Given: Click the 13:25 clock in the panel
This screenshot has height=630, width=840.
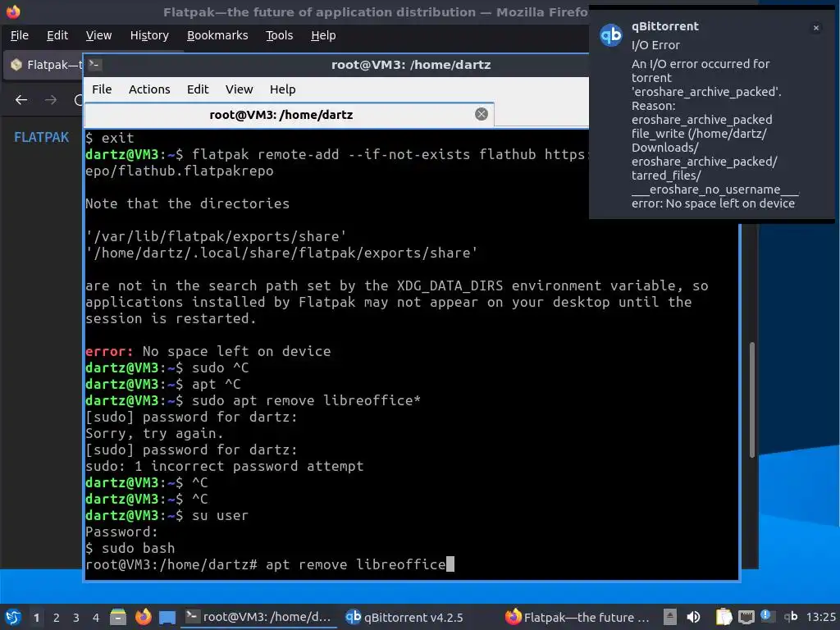Looking at the screenshot, I should (820, 617).
